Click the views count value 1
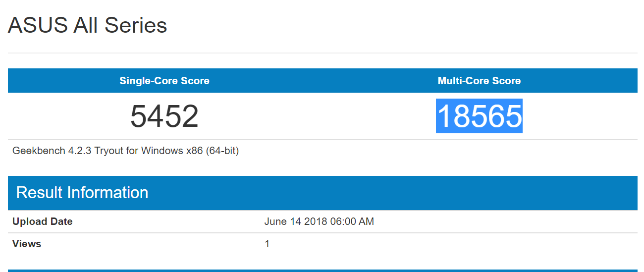 (x=267, y=244)
